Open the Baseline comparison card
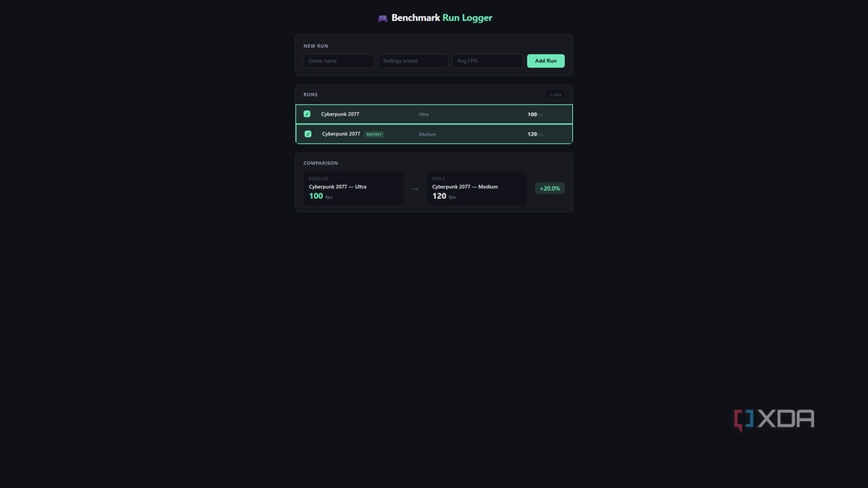868x488 pixels. click(x=353, y=188)
